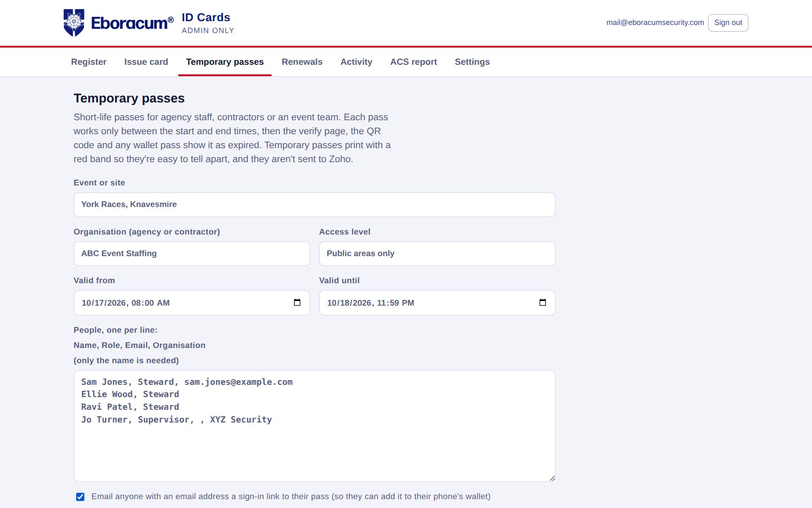Switch to the Issue card tab
812x508 pixels.
coord(146,62)
